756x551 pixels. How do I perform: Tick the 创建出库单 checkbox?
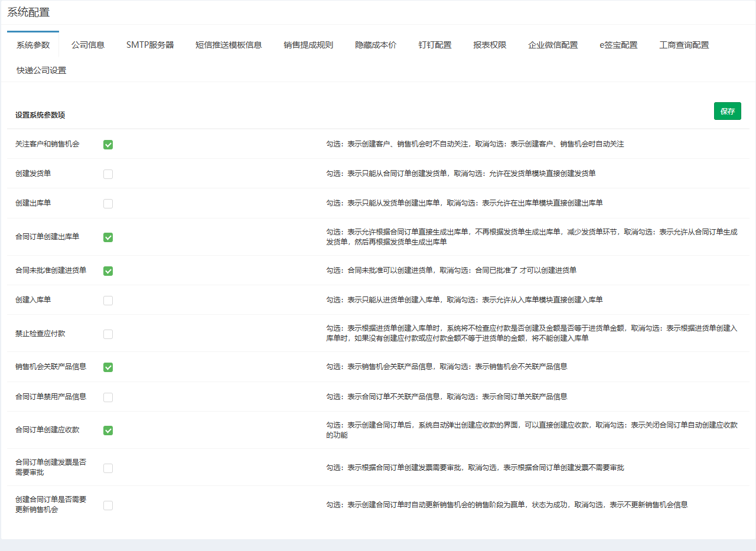pos(108,204)
